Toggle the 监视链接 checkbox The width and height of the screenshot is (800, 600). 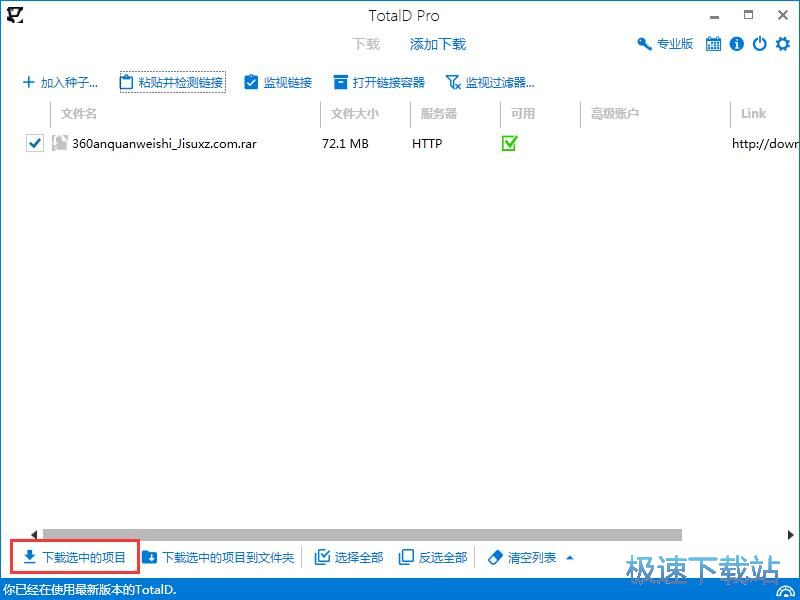click(251, 82)
